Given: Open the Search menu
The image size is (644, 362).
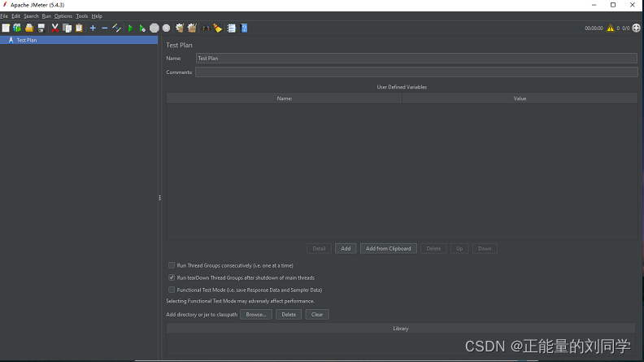Looking at the screenshot, I should [31, 16].
